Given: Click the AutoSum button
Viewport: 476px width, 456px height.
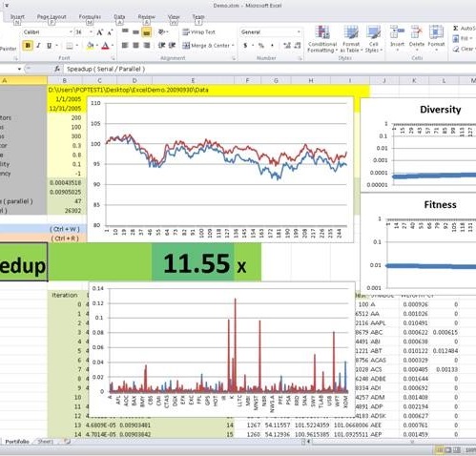Looking at the screenshot, I should click(464, 29).
